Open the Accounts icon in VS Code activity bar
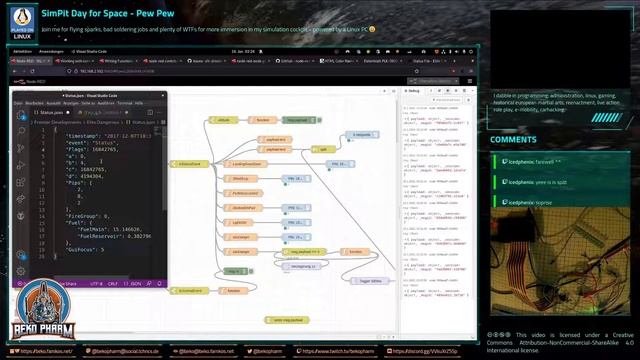This screenshot has height=360, width=640. [x=21, y=255]
